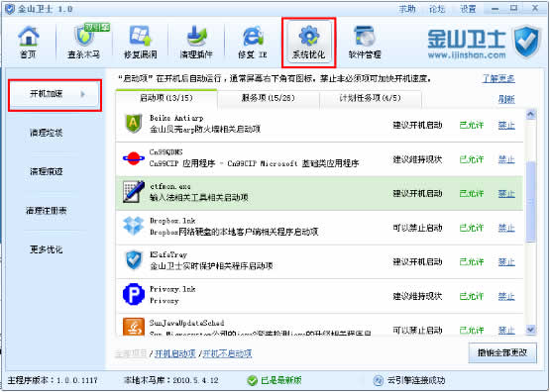Click the 刷新 refresh link
This screenshot has width=550, height=392.
tap(506, 100)
